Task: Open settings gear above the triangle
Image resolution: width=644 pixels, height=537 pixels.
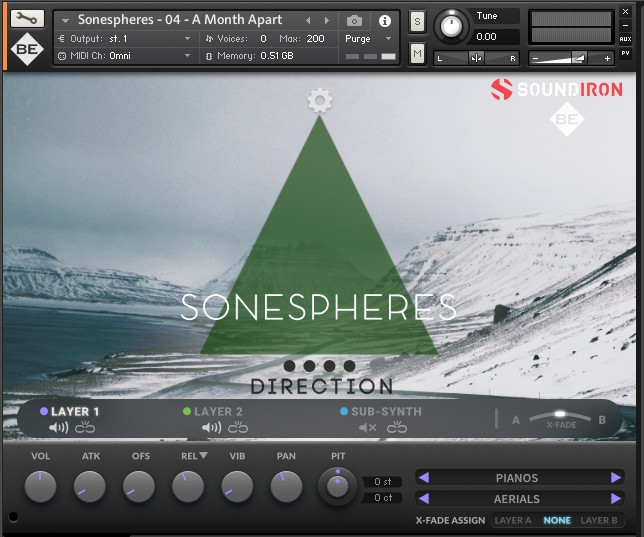Action: click(320, 100)
